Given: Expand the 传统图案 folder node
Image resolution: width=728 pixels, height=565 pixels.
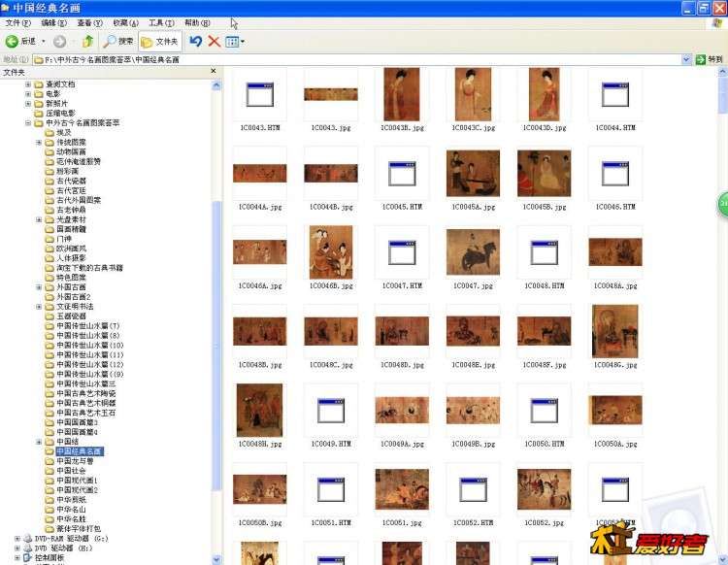Looking at the screenshot, I should click(39, 142).
